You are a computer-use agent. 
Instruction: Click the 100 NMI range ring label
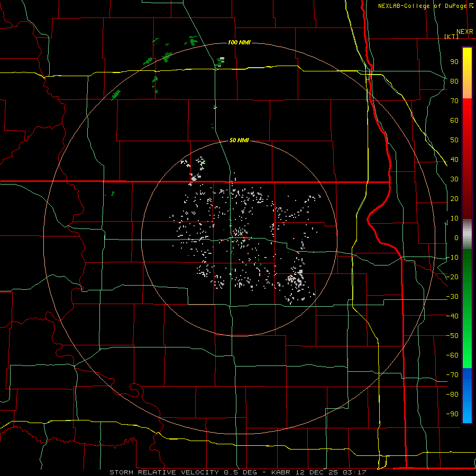[239, 42]
